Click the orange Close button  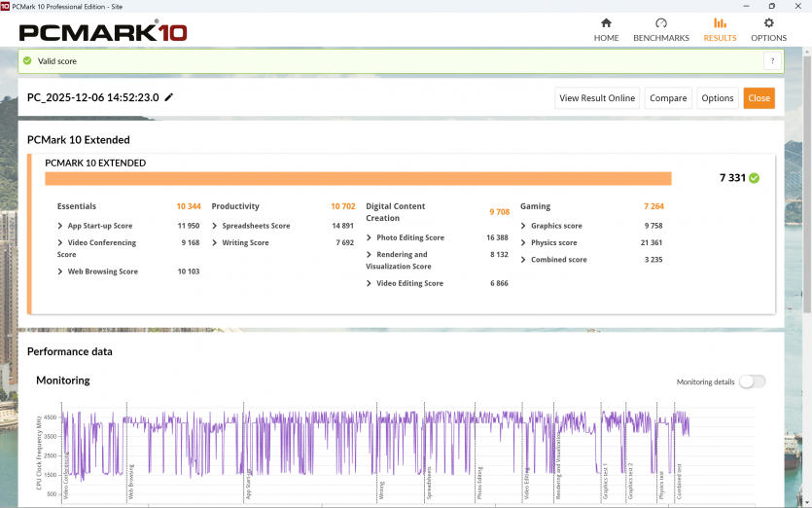(759, 98)
